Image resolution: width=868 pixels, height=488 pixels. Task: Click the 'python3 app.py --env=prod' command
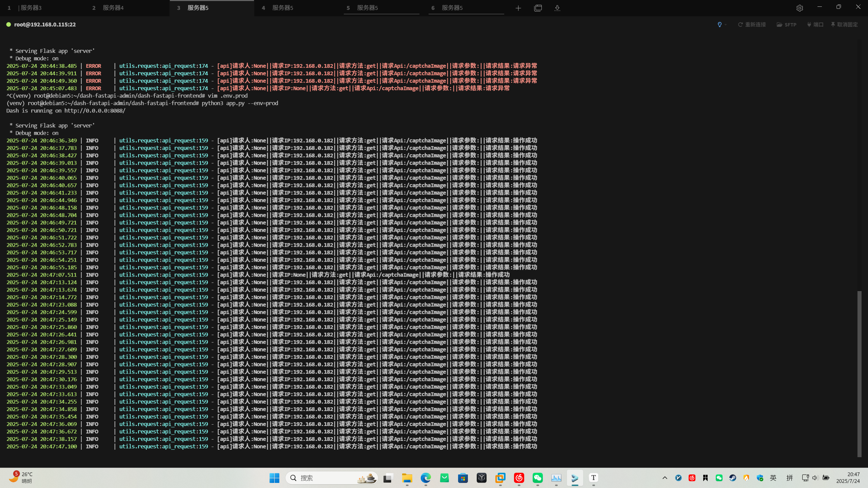[x=240, y=103]
